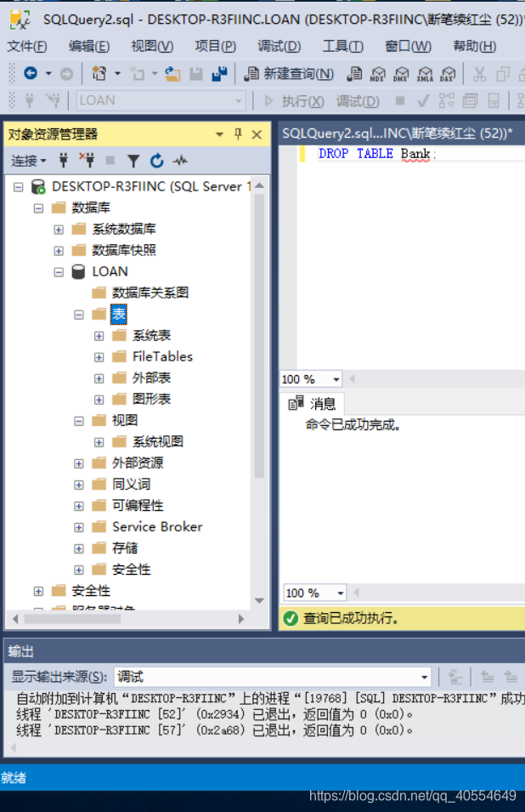Screen dimensions: 525x812
Task: Open the Window (窗口) menu
Action: tap(408, 46)
